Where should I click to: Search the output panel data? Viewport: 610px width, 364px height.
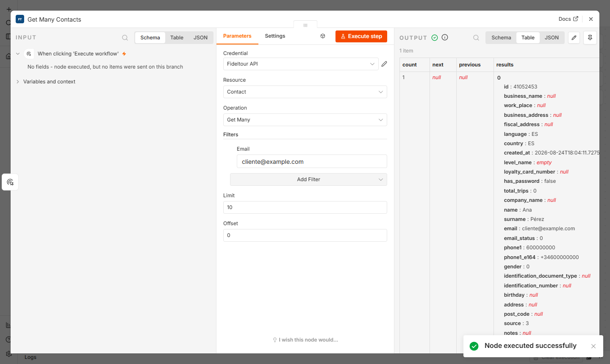[476, 38]
